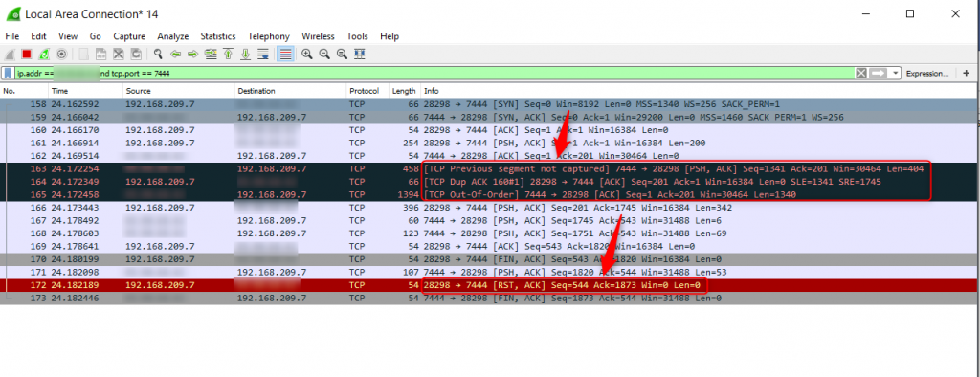Select packet 172 RST, ACK row
Image resolution: width=980 pixels, height=377 pixels.
(x=490, y=285)
